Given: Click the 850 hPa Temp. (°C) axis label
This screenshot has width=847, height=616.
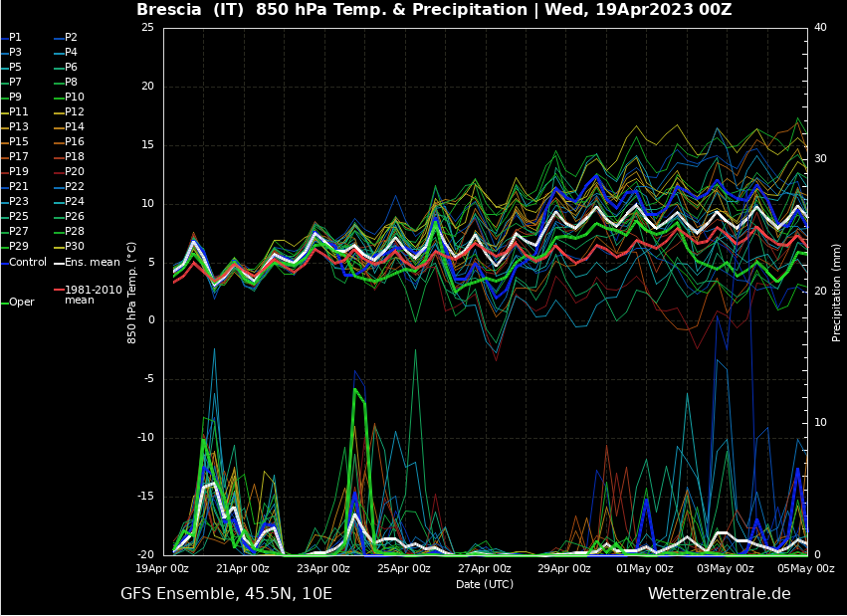Looking at the screenshot, I should click(131, 292).
